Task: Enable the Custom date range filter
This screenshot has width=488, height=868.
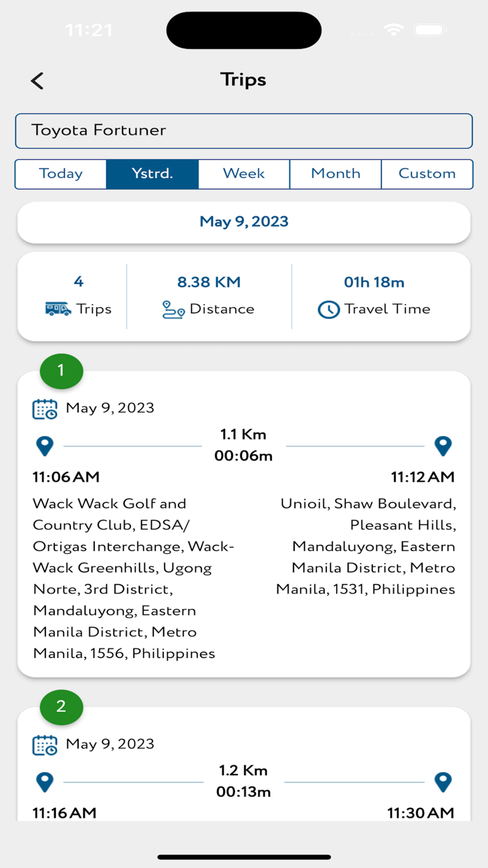Action: tap(427, 174)
